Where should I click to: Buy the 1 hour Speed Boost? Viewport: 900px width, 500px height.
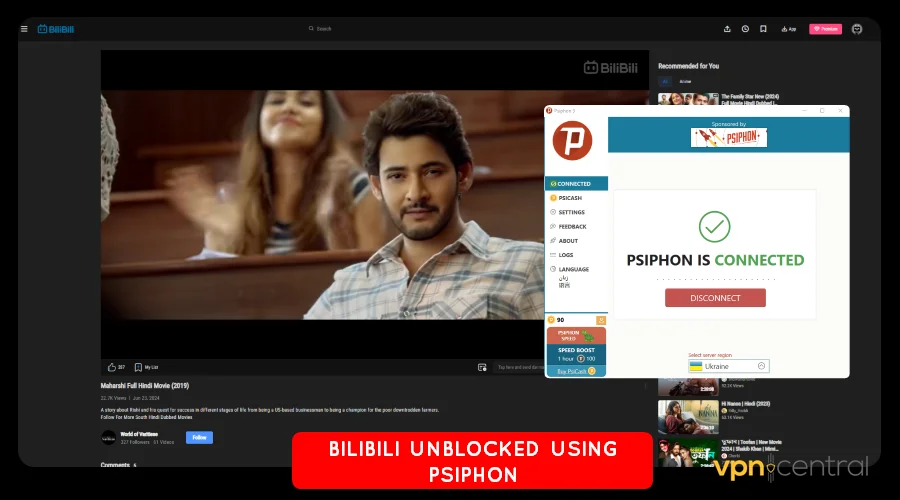[576, 354]
